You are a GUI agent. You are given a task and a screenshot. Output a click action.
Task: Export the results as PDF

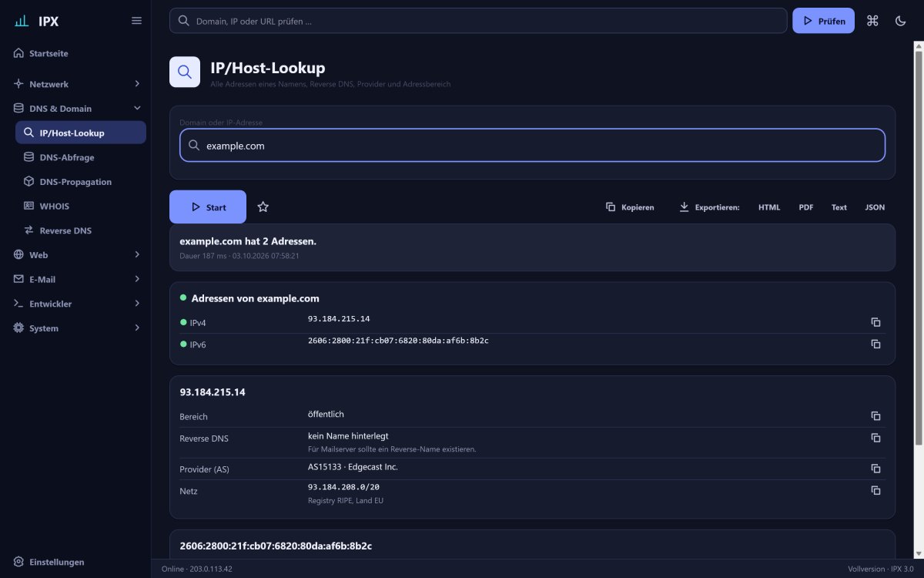(x=806, y=207)
